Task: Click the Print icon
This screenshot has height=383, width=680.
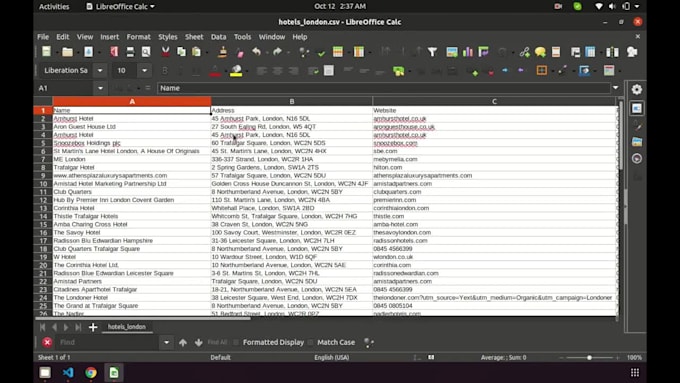Action: point(130,52)
